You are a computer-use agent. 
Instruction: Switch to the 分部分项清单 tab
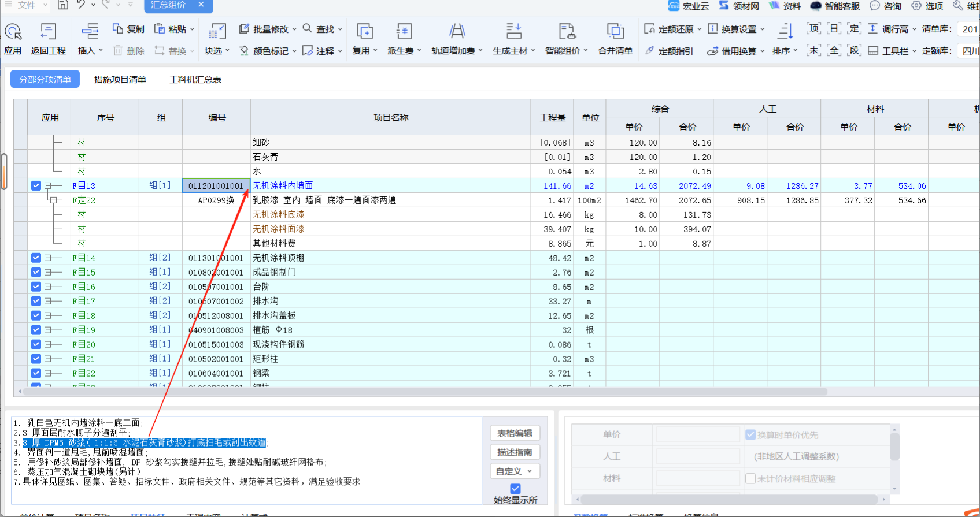pyautogui.click(x=45, y=79)
